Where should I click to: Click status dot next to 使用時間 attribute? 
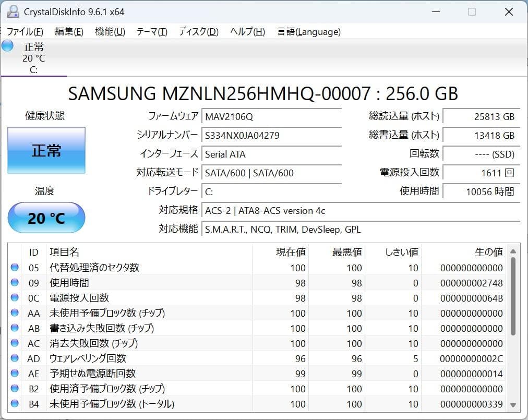pyautogui.click(x=16, y=283)
